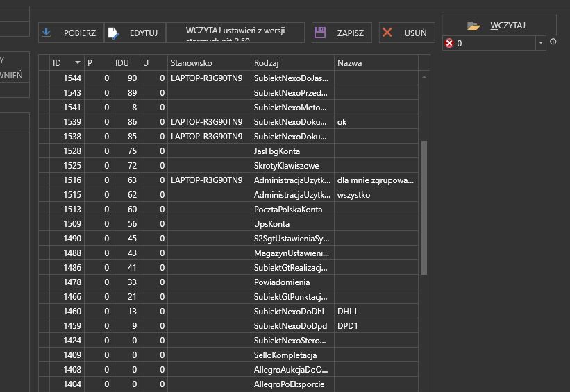
Task: Open the dropdown arrow next to 0
Action: coord(541,43)
